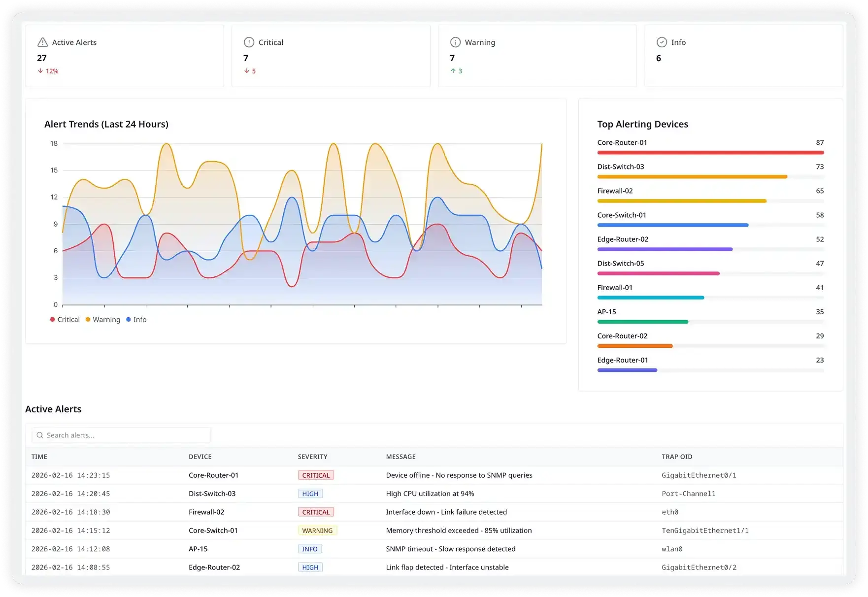868x597 pixels.
Task: Hide the Warning series via legend entry
Action: tap(103, 319)
